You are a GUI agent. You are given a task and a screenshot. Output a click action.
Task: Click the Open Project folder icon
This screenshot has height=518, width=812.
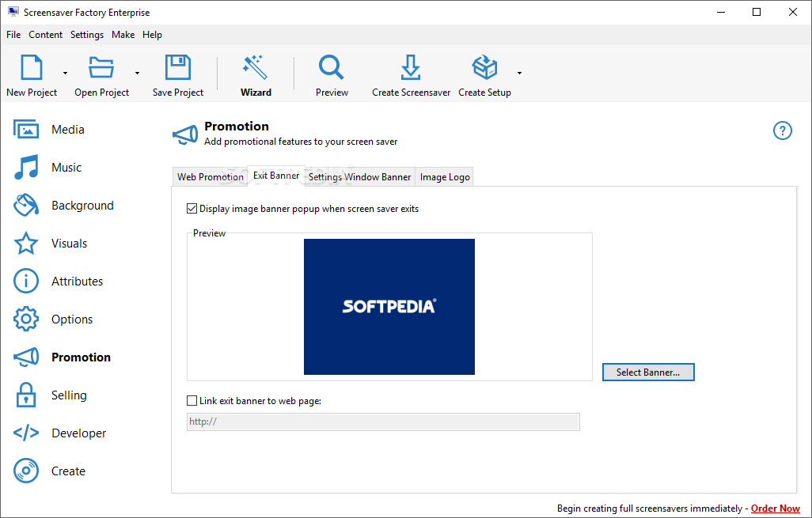coord(101,67)
